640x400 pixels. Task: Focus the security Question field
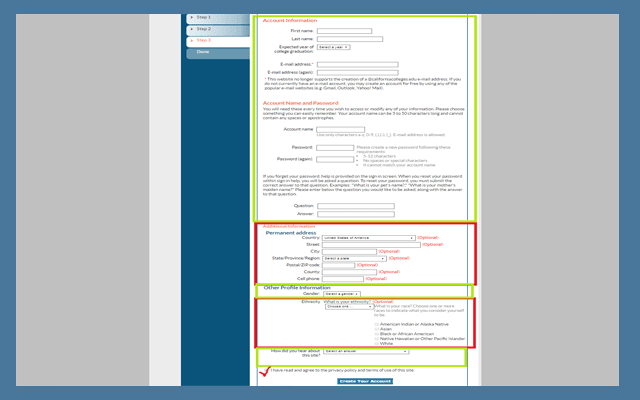[356, 206]
